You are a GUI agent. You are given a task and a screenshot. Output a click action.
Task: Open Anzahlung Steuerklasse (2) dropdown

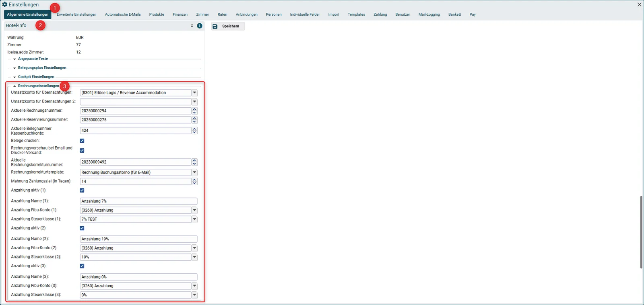(x=194, y=257)
